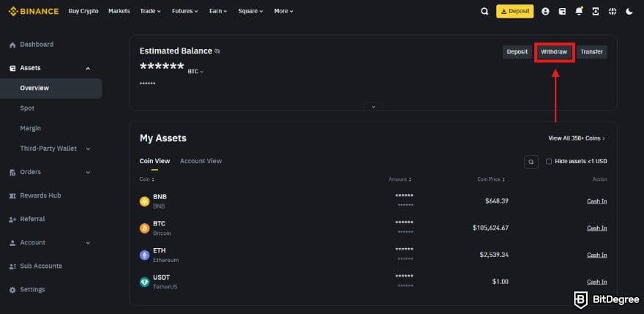The image size is (644, 314).
Task: Click the Withdraw button
Action: coord(554,52)
